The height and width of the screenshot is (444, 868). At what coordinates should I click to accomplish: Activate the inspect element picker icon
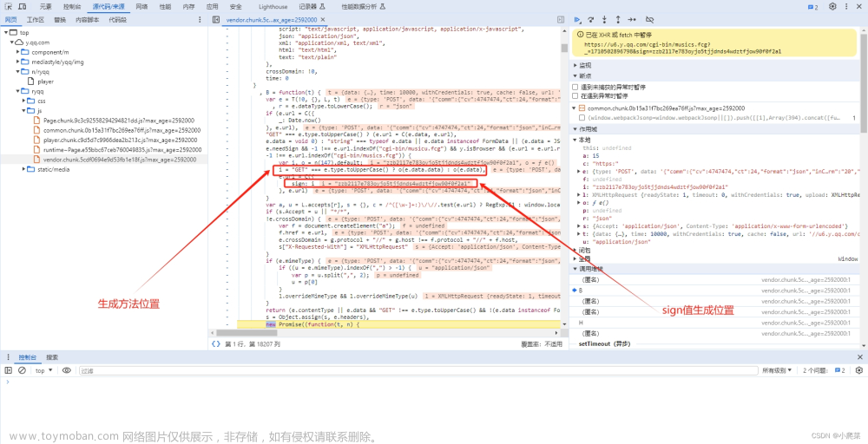9,7
